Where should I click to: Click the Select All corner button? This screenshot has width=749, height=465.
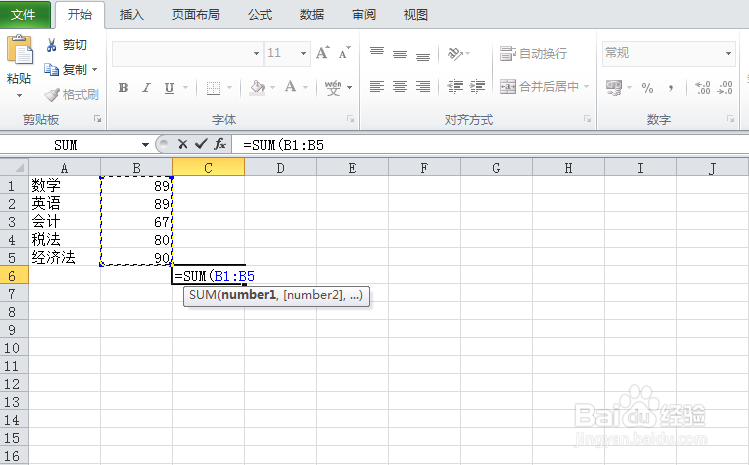click(14, 167)
